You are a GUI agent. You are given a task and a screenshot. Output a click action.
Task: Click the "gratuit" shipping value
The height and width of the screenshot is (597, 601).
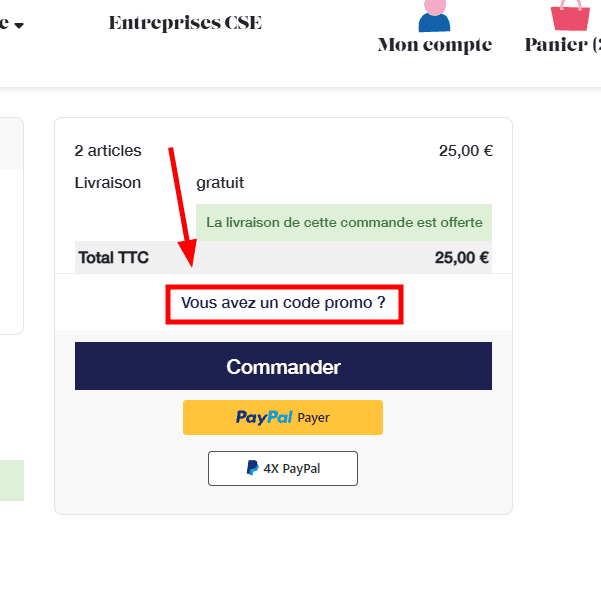(220, 183)
